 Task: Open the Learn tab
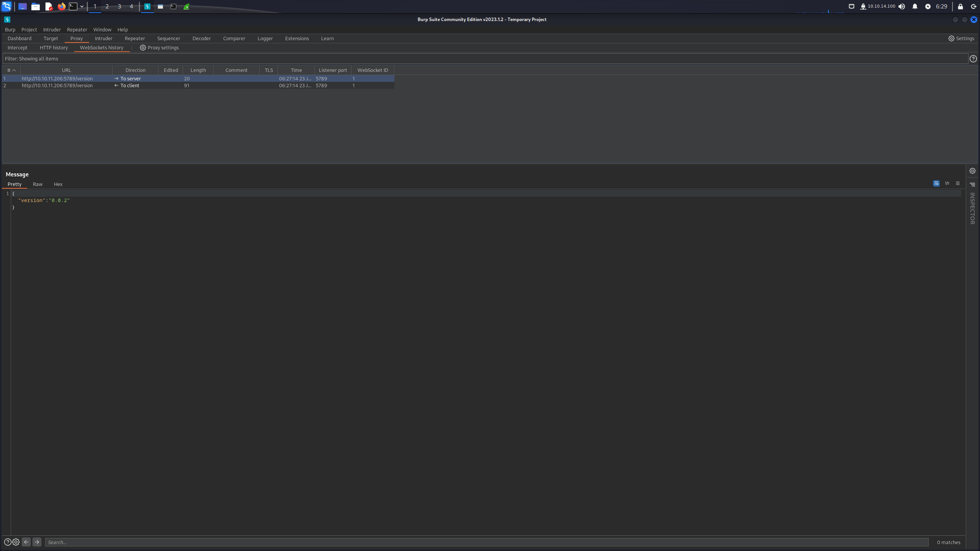click(x=327, y=38)
